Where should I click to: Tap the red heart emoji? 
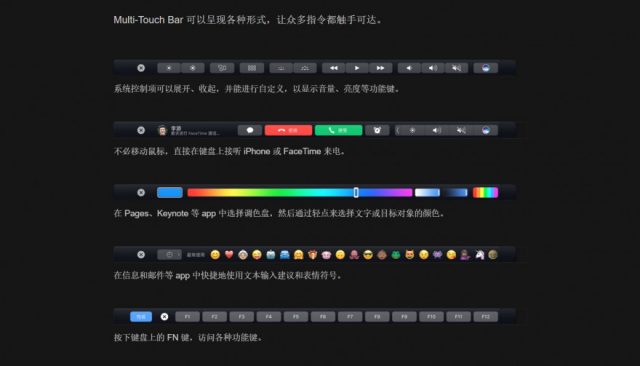pyautogui.click(x=229, y=255)
